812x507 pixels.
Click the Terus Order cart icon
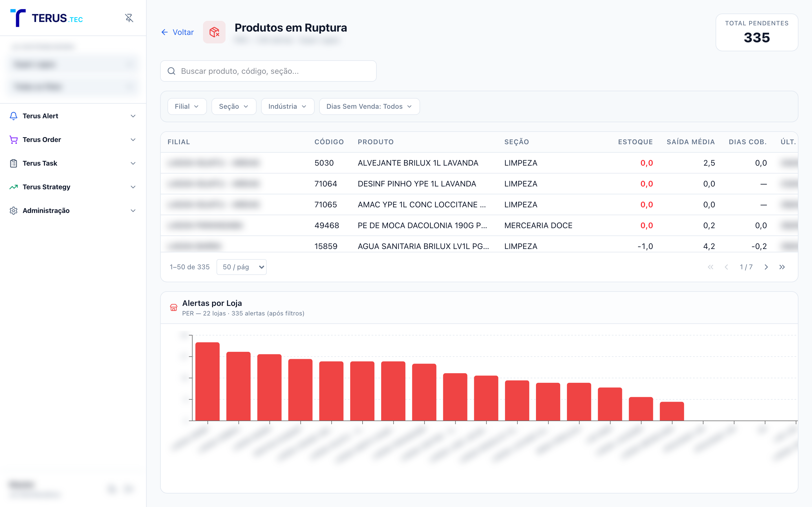(14, 139)
